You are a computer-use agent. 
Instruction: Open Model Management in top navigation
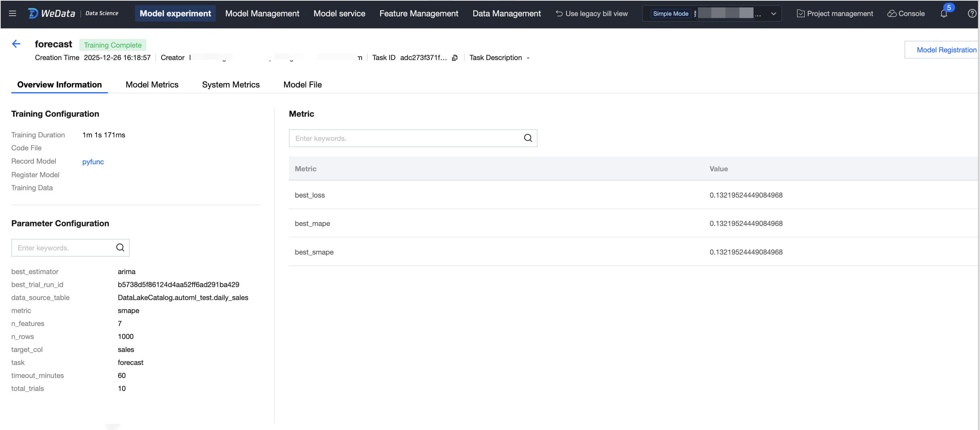point(262,14)
